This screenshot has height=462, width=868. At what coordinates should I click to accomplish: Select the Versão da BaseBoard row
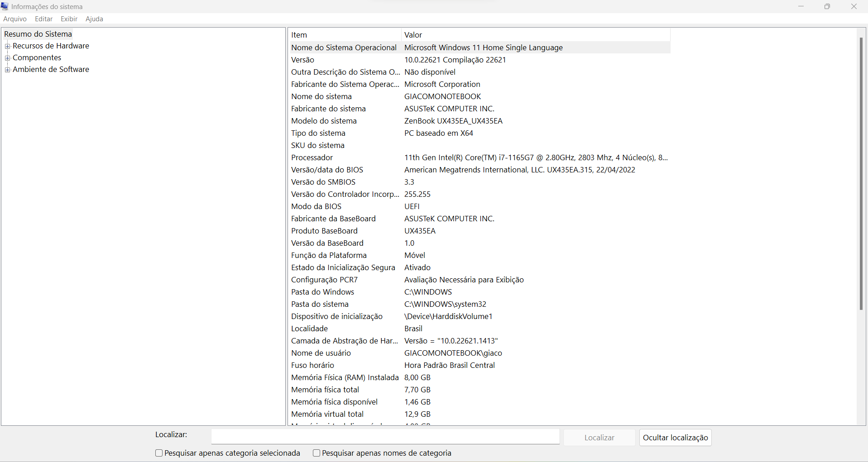coord(480,243)
